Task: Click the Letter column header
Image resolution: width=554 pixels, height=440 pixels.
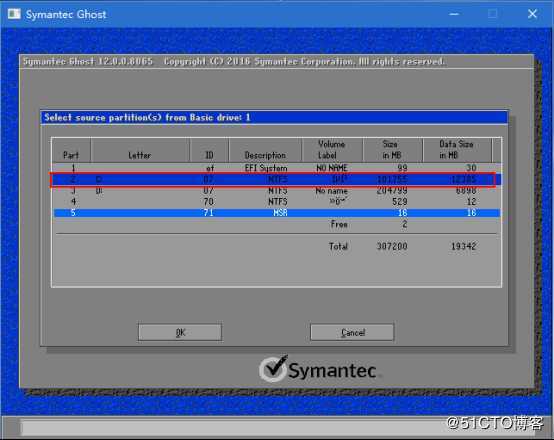Action: [140, 151]
